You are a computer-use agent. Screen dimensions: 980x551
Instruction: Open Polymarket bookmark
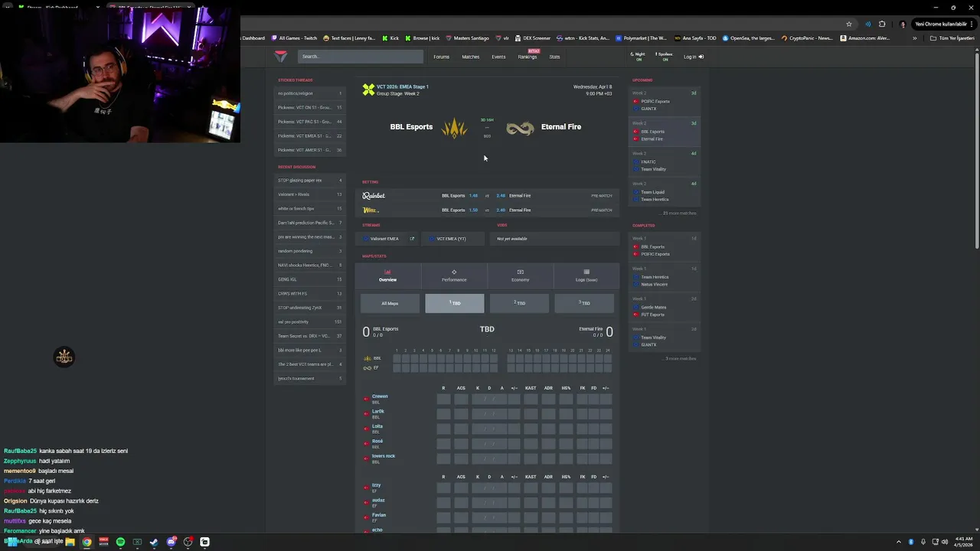pos(642,38)
